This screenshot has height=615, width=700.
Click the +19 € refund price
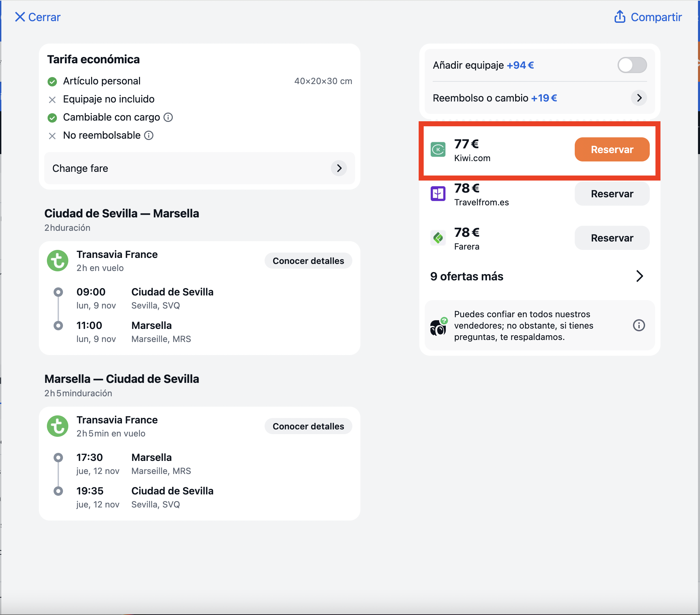coord(544,98)
